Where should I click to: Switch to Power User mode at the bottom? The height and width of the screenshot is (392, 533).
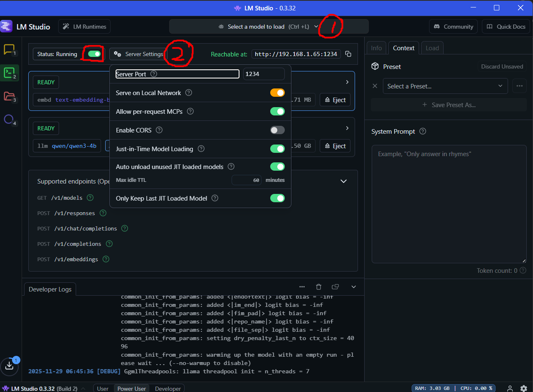pos(131,388)
